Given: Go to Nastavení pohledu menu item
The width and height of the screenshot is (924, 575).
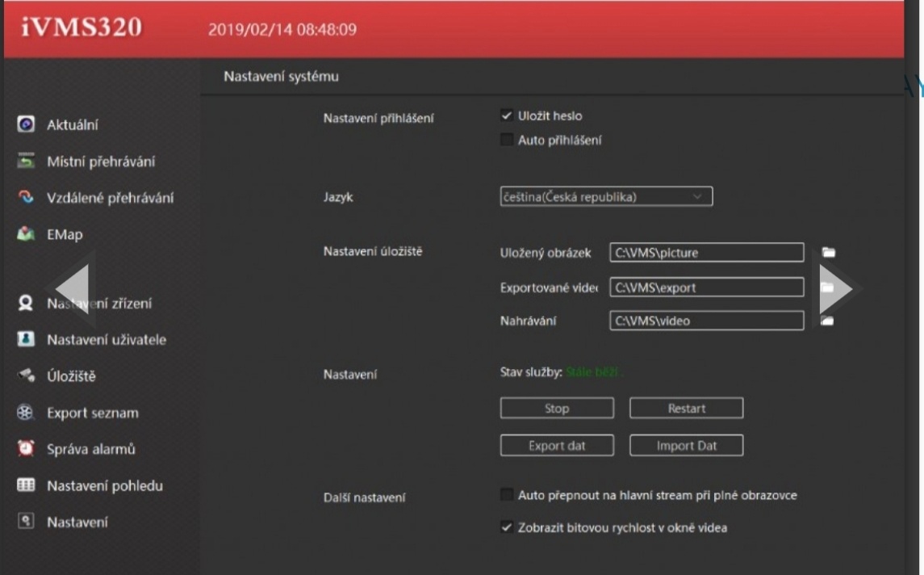Looking at the screenshot, I should point(104,485).
